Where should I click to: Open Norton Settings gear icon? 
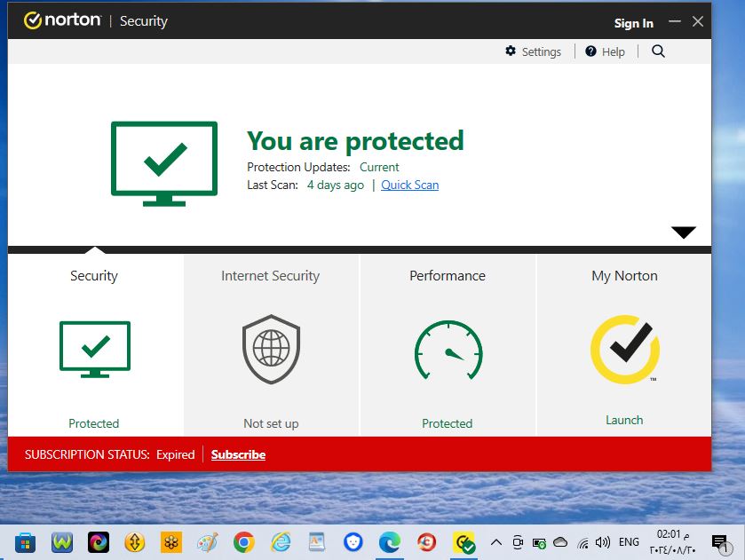pyautogui.click(x=511, y=51)
